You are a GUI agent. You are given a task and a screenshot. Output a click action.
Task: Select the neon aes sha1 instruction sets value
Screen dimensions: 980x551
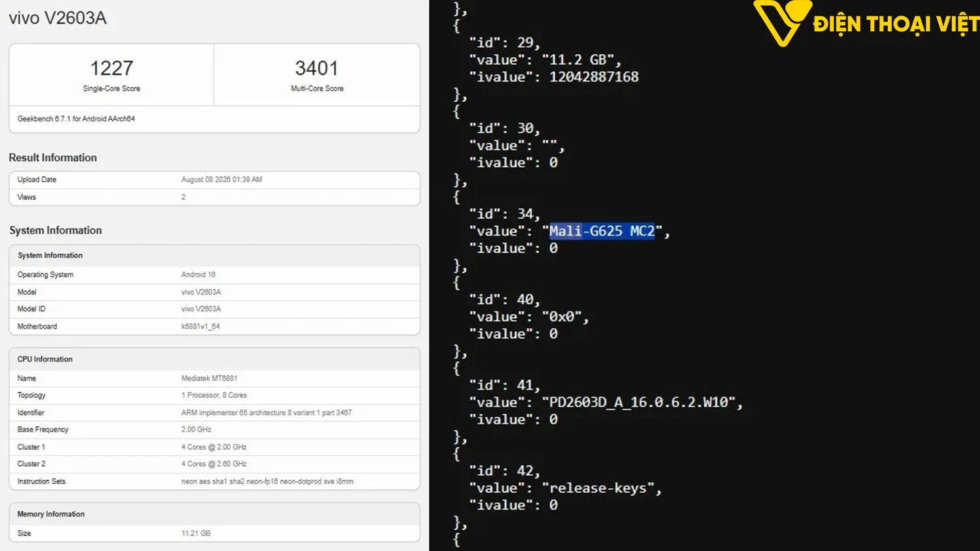click(267, 482)
